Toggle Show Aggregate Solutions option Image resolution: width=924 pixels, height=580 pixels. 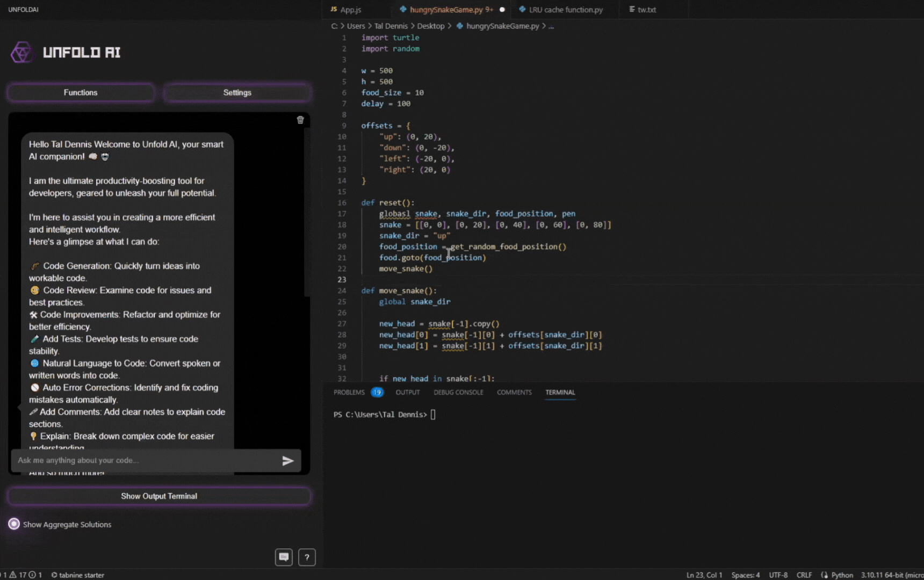coord(14,524)
